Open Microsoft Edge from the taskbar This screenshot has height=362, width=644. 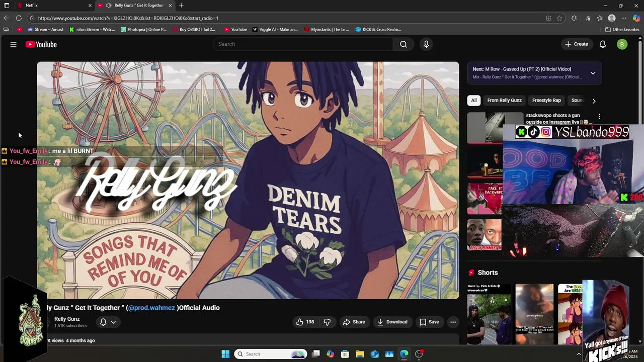pos(404,354)
